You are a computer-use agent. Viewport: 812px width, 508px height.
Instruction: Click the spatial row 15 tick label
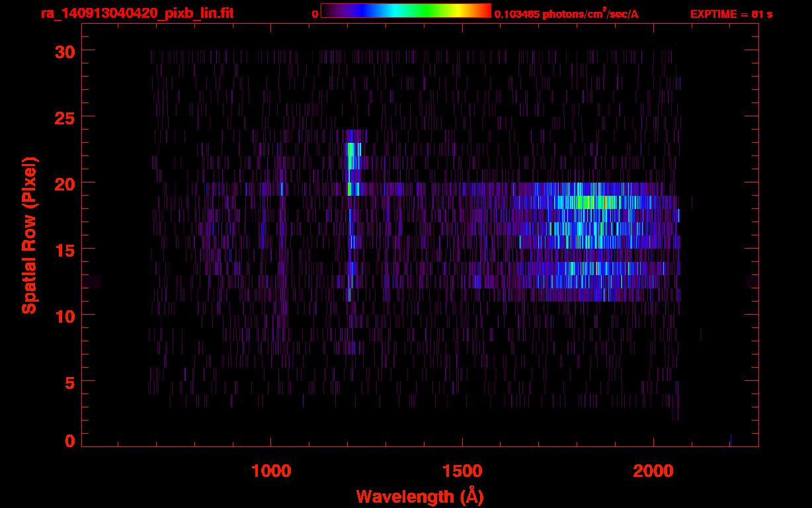click(x=63, y=249)
